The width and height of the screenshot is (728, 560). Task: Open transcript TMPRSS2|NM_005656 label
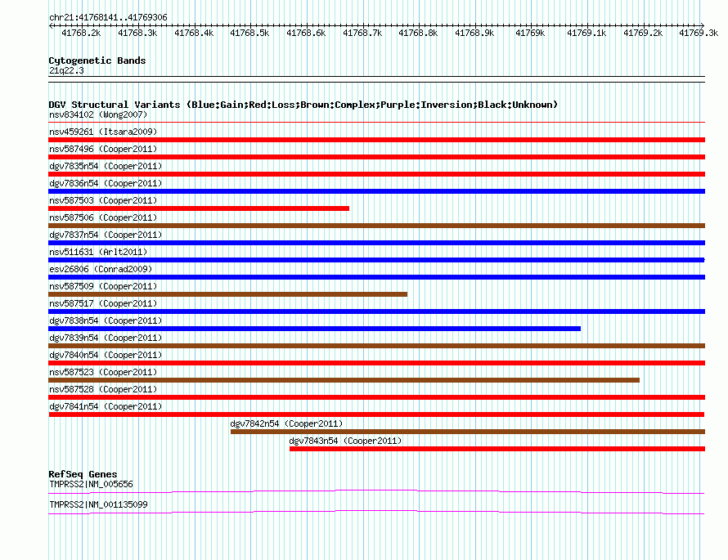[91, 484]
